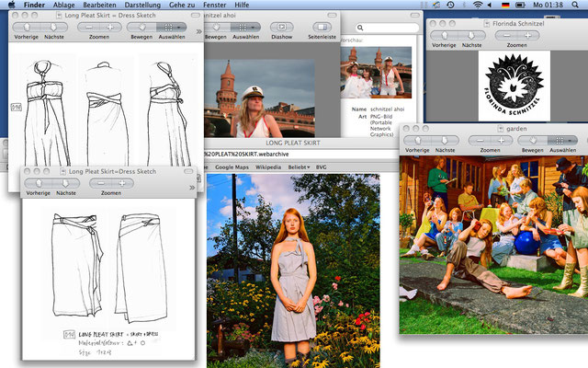Image resolution: width=588 pixels, height=368 pixels.
Task: Open the Hilfe menu
Action: [x=242, y=5]
